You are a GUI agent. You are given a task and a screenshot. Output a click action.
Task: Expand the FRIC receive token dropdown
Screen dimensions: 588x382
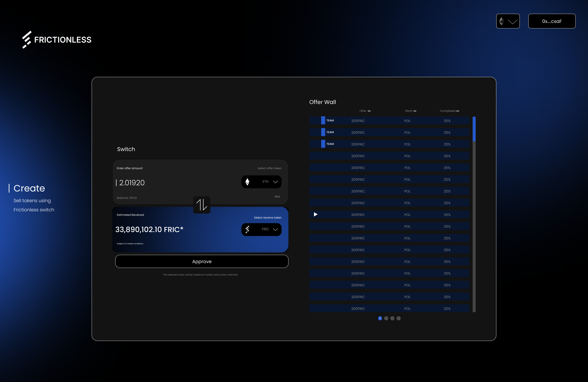coord(275,229)
